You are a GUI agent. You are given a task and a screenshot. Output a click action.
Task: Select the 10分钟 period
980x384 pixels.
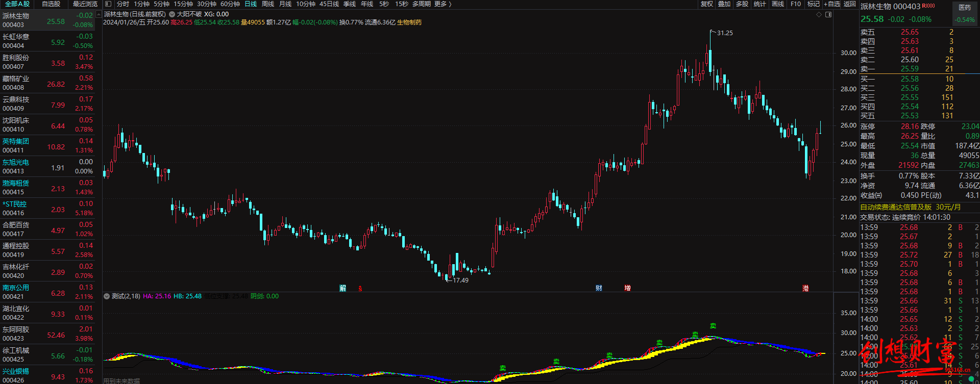[x=306, y=4]
